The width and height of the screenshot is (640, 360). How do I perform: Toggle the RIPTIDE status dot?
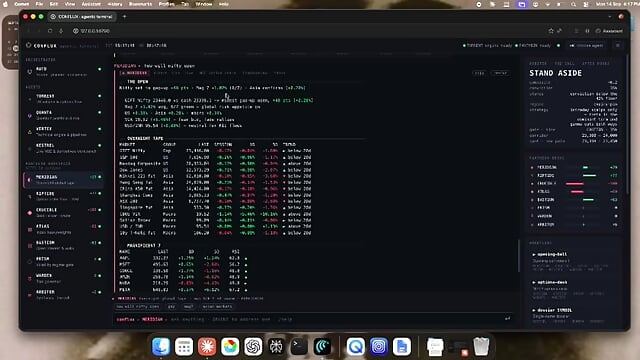[x=100, y=193]
